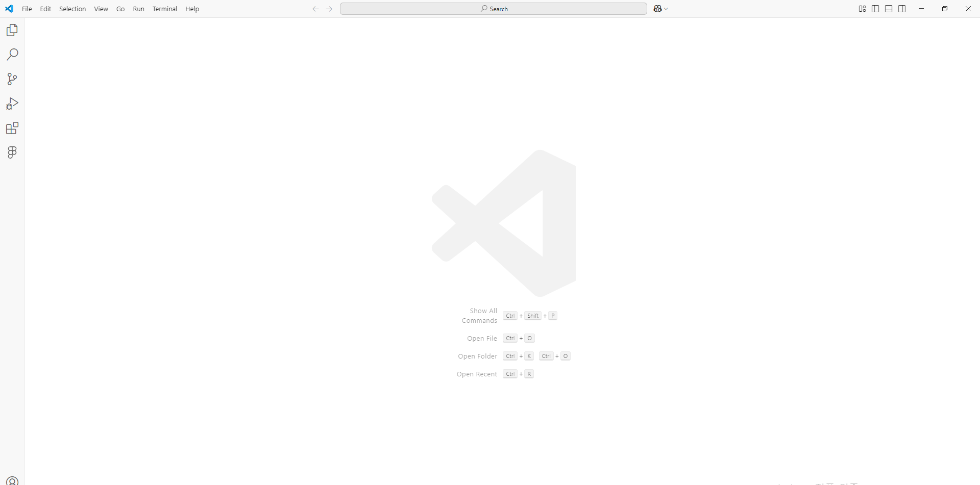Screen dimensions: 980x485
Task: Open the Selection menu
Action: tap(72, 9)
